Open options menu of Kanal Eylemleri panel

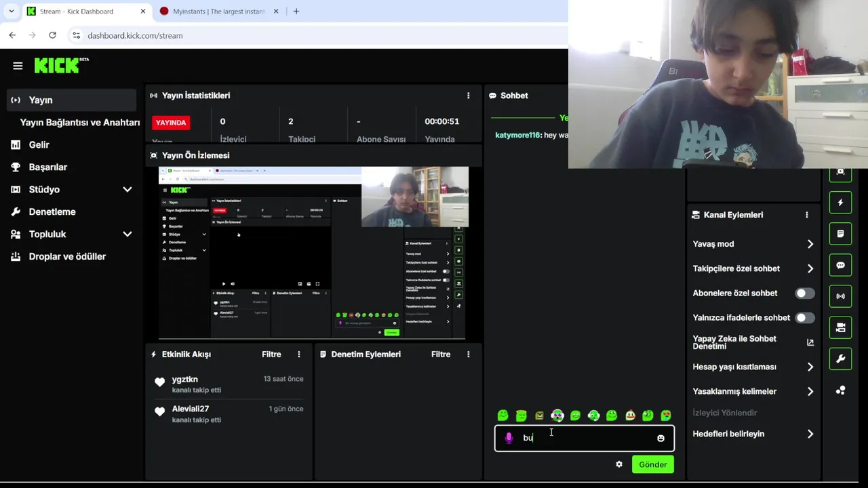[806, 215]
